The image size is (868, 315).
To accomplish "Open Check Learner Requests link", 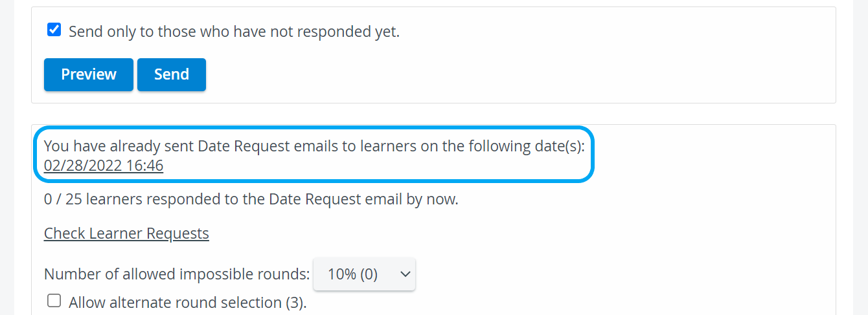I will pos(126,234).
